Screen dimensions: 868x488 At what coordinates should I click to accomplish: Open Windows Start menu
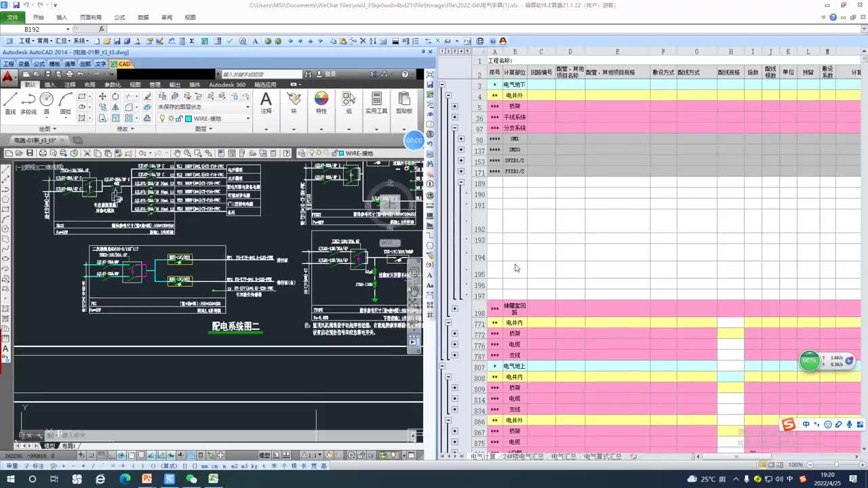[x=11, y=479]
